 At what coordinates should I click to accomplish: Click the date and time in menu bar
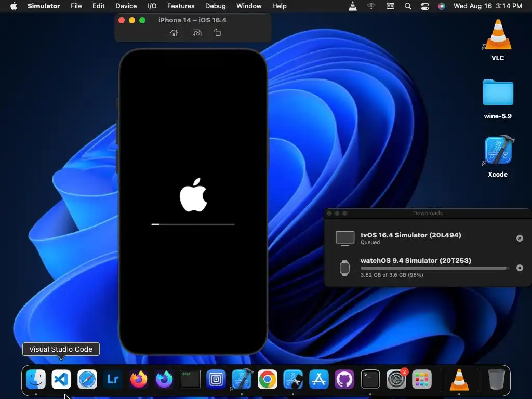(x=487, y=6)
